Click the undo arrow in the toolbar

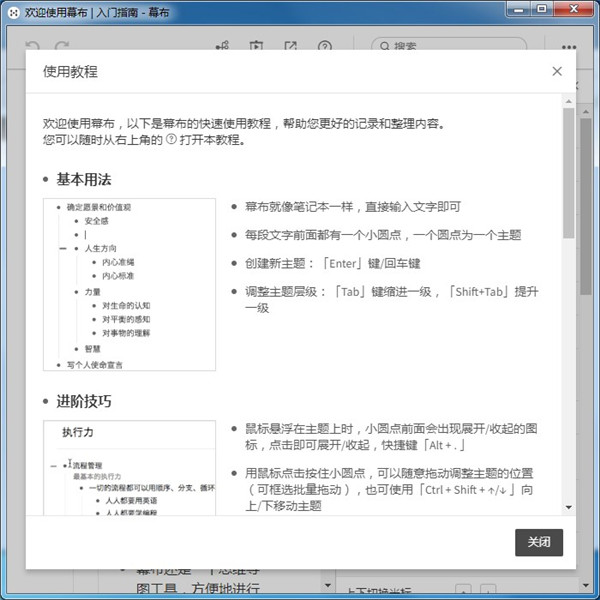33,46
